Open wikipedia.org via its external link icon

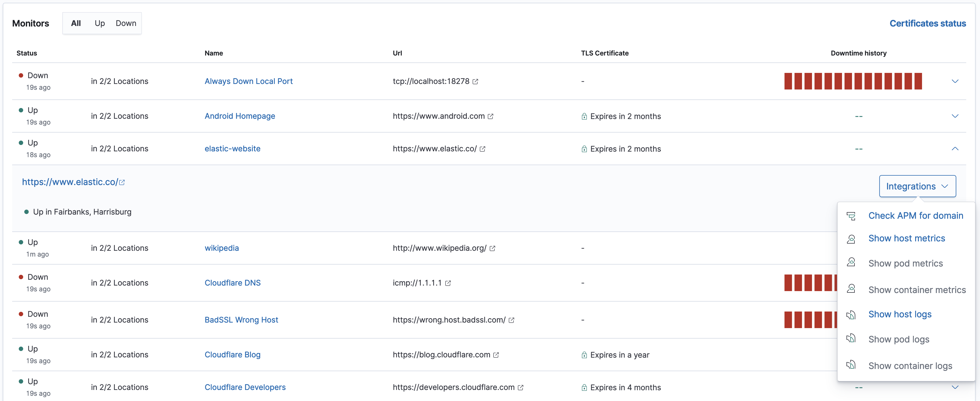tap(493, 248)
